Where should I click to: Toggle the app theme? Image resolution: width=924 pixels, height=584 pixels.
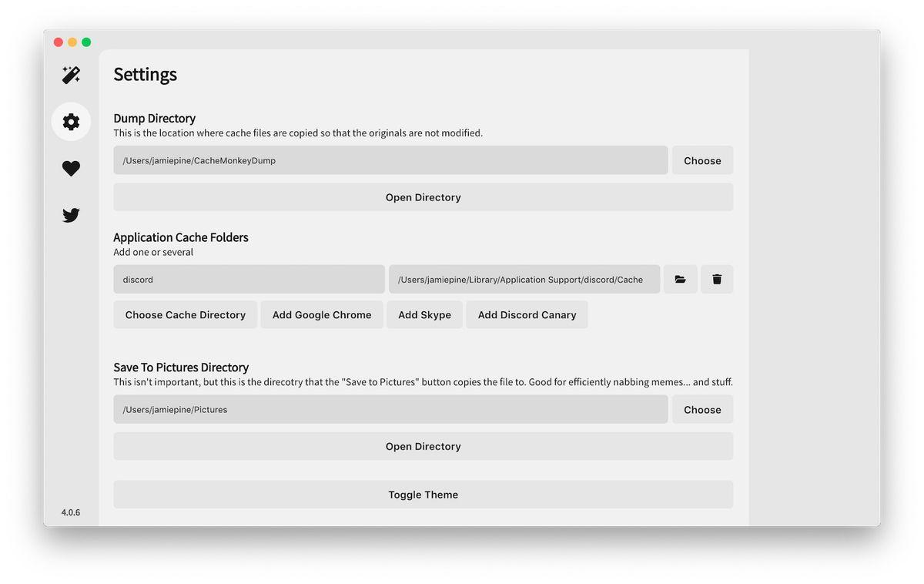[423, 495]
